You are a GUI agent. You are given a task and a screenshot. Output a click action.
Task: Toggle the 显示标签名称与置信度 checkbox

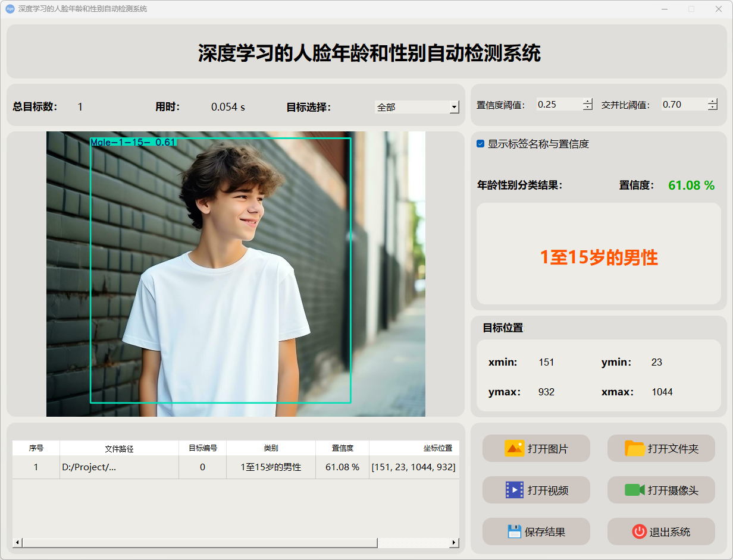click(x=481, y=144)
